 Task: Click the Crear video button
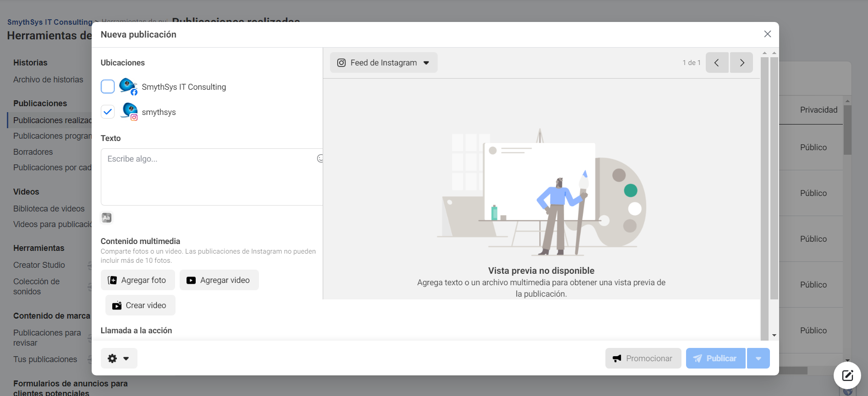coord(140,305)
